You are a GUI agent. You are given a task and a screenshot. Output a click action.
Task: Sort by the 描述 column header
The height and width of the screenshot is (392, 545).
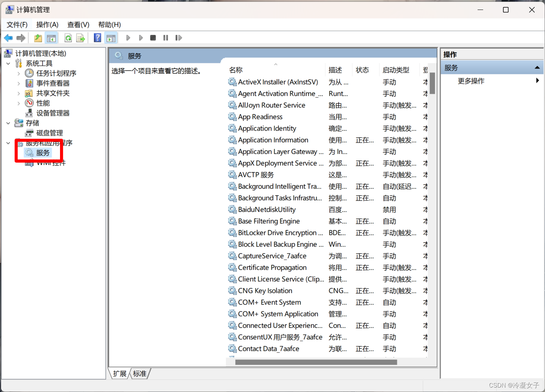point(339,70)
